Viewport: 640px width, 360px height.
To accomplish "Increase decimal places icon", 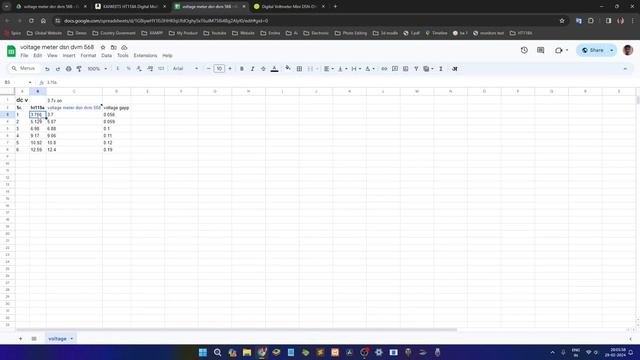I will [150, 69].
